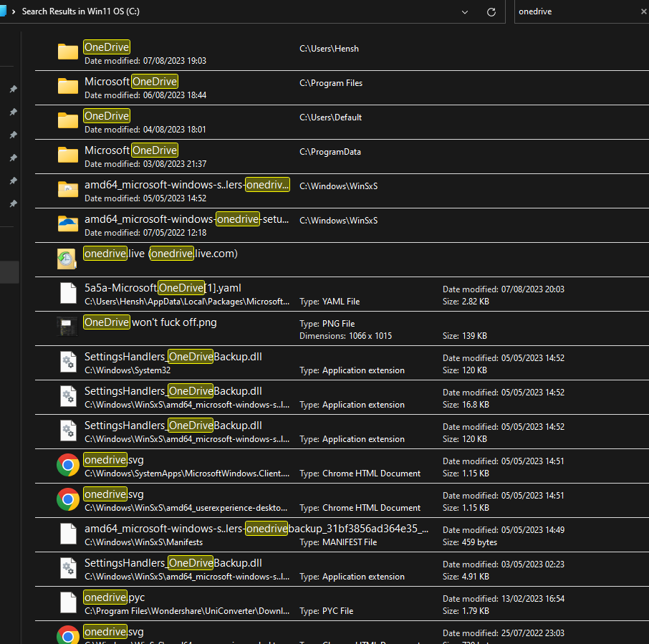Image resolution: width=649 pixels, height=644 pixels.
Task: Click the third pin icon in the sidebar
Action: coord(13,135)
